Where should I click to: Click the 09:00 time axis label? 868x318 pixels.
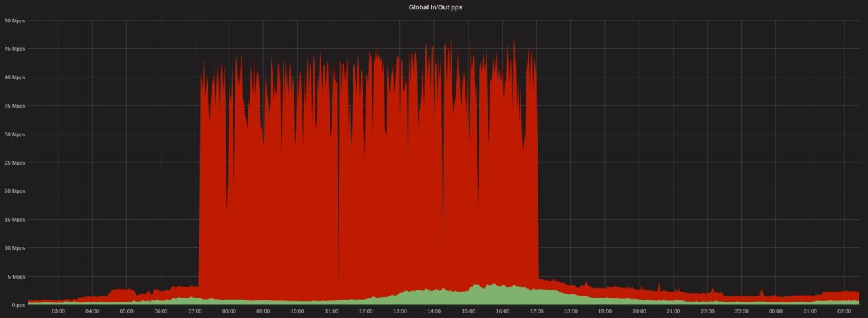click(x=263, y=312)
